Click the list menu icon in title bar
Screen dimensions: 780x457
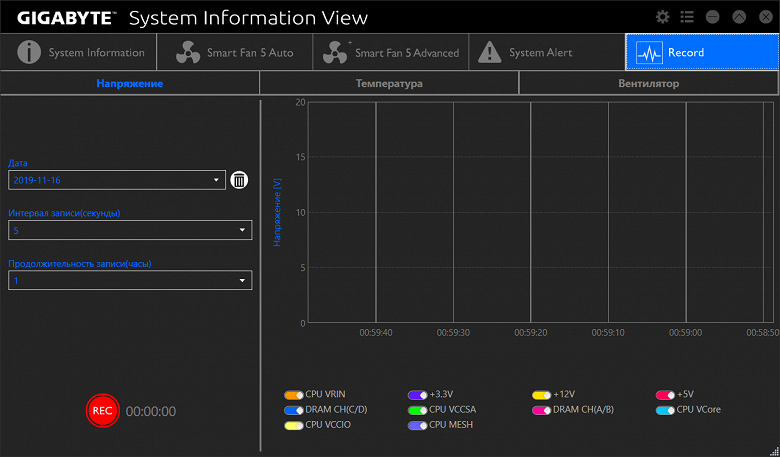click(x=687, y=17)
